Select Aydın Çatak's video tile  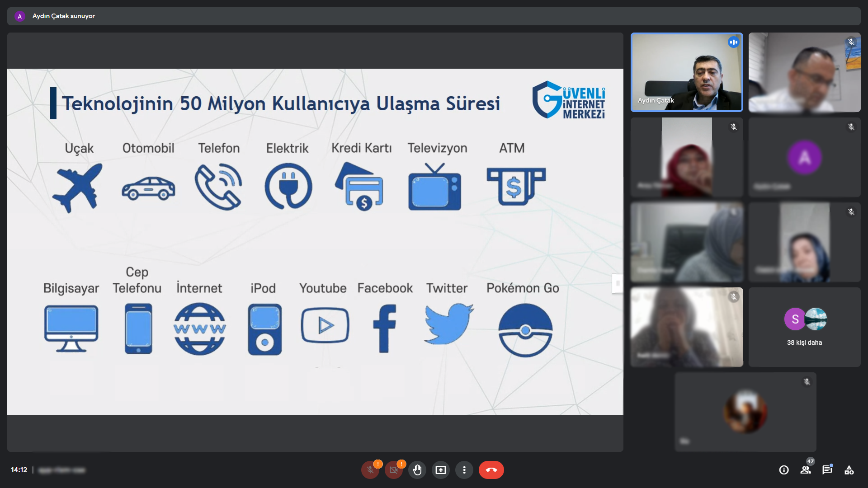pyautogui.click(x=687, y=72)
